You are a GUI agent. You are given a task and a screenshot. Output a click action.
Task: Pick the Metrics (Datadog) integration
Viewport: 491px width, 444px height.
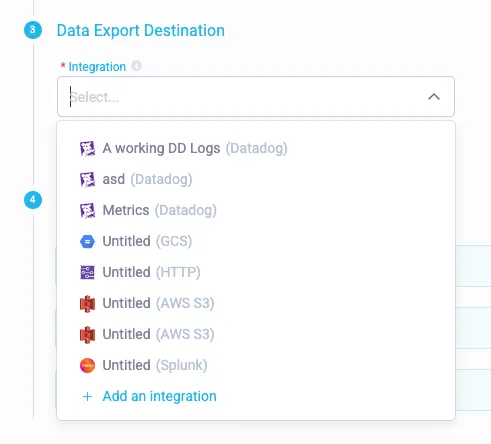[x=256, y=210]
